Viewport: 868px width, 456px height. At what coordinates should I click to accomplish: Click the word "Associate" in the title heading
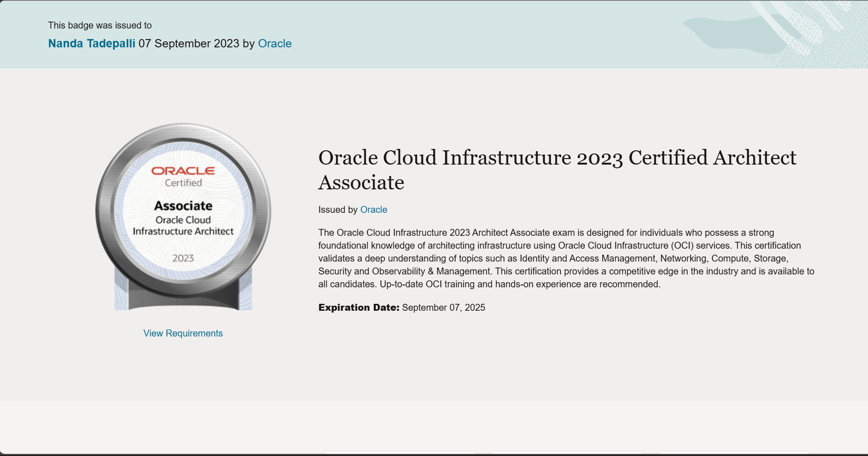(361, 183)
